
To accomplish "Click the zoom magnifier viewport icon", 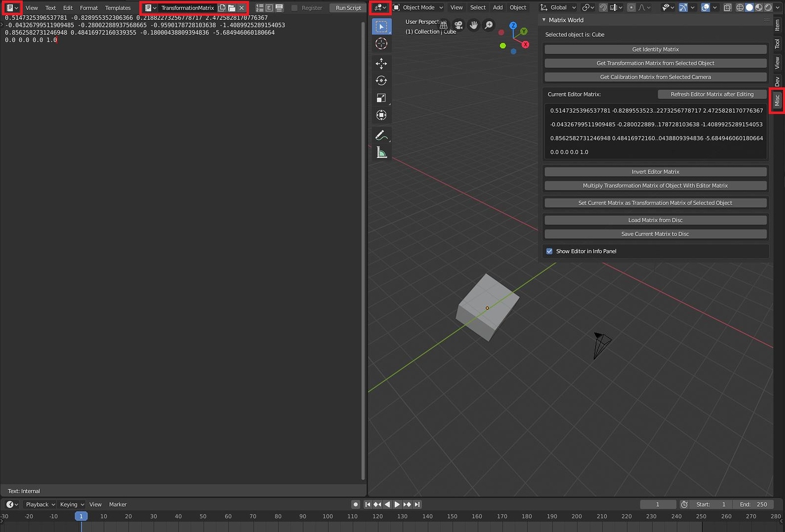I will (489, 25).
